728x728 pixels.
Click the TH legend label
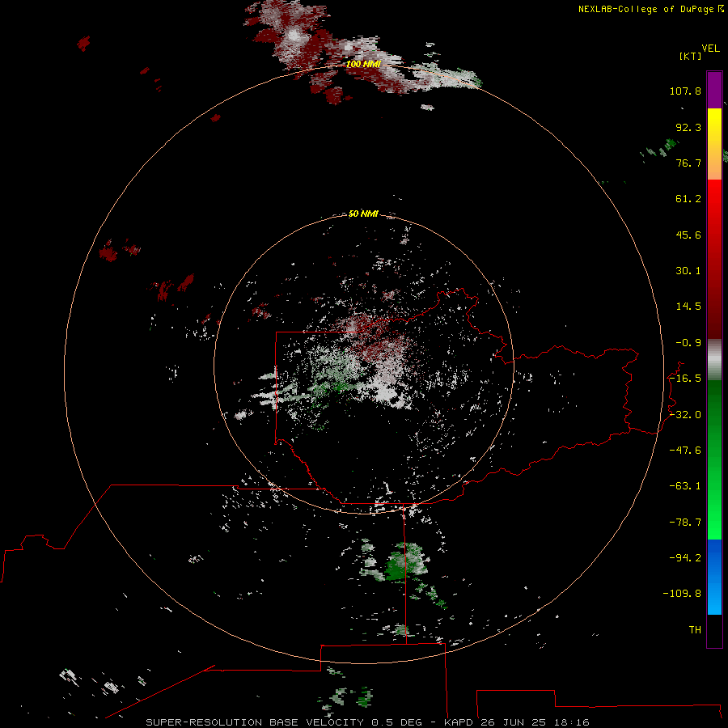pos(695,630)
